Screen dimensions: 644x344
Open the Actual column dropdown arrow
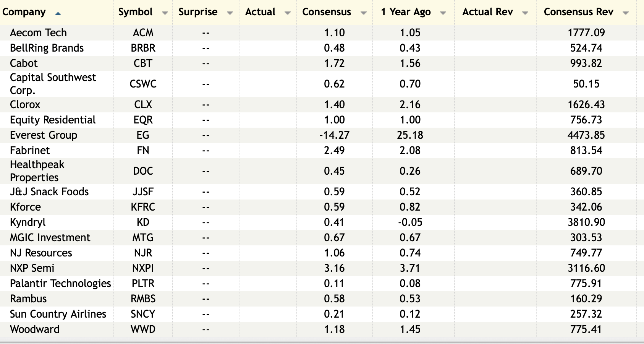pyautogui.click(x=287, y=13)
